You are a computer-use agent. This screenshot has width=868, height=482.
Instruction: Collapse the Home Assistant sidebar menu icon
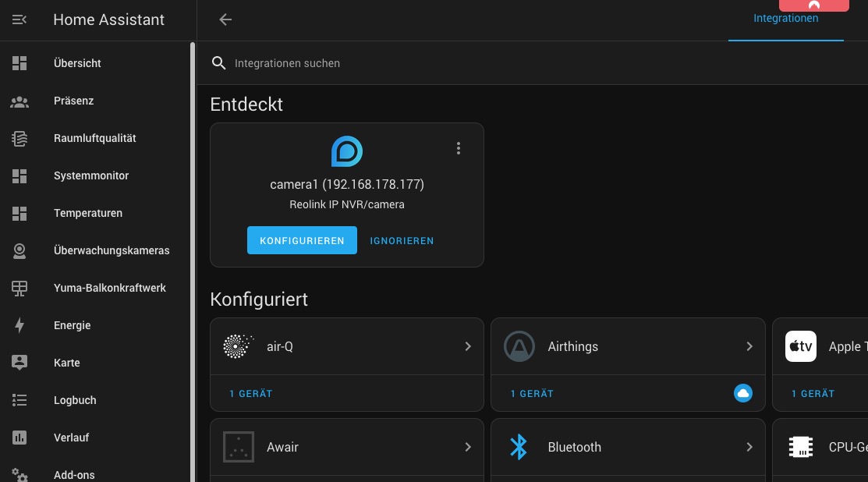click(19, 19)
